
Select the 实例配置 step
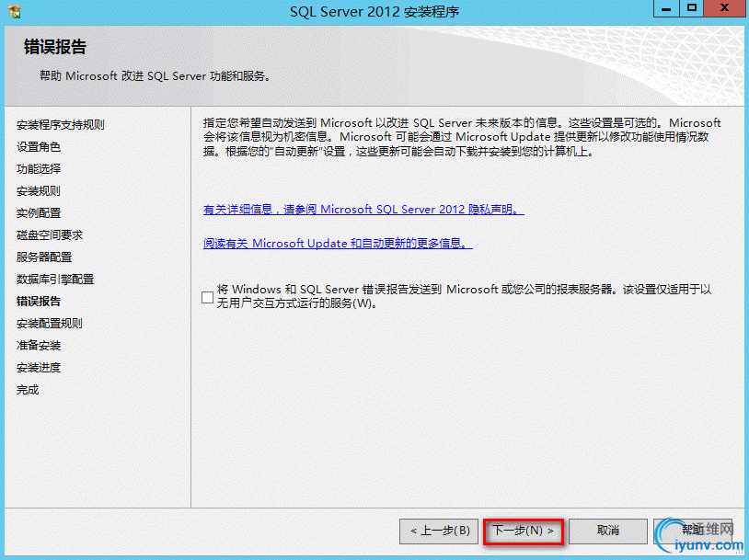pyautogui.click(x=39, y=213)
